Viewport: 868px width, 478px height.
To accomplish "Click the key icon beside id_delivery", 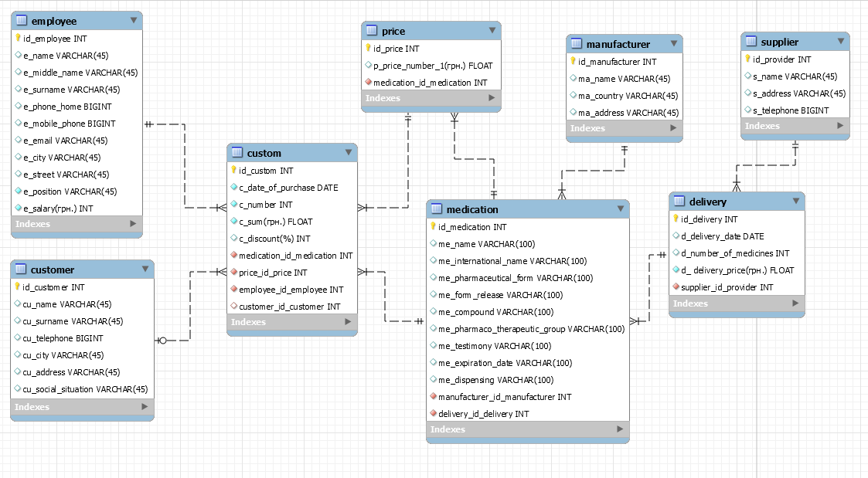I will (x=676, y=219).
